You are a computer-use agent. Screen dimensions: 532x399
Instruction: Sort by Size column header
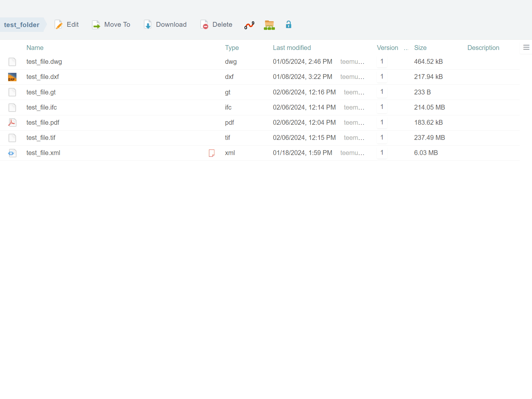tap(420, 48)
